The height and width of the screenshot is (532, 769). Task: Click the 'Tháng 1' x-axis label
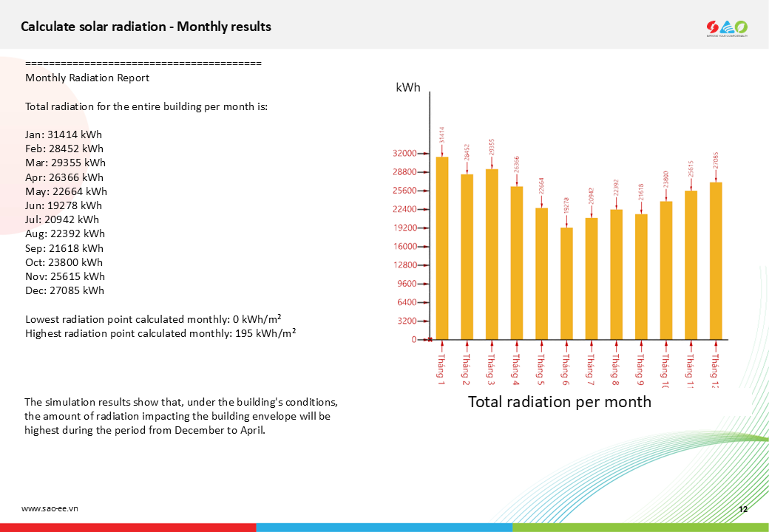pos(441,369)
